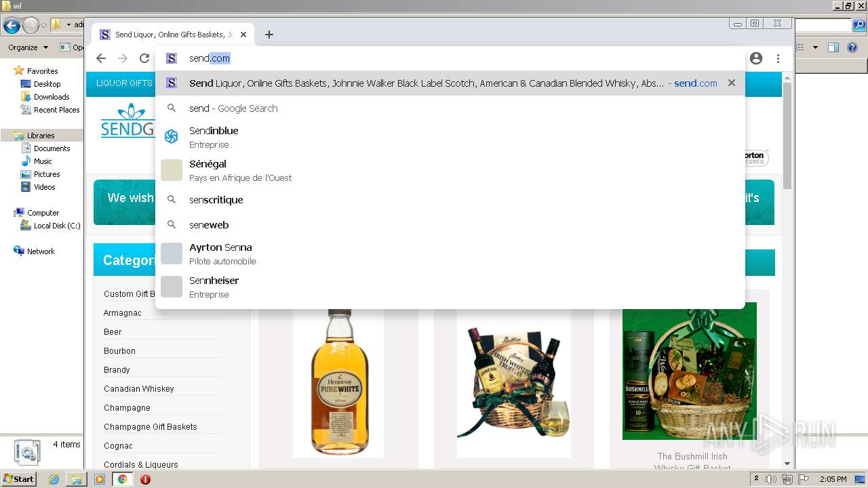Show hidden tray icons arrow

point(756,479)
